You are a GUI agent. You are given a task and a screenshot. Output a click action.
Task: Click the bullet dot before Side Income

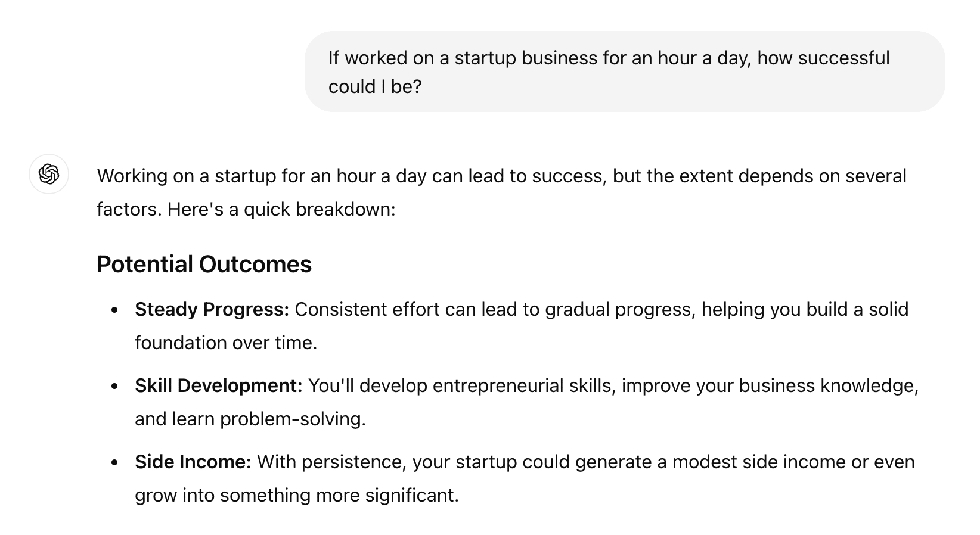(x=115, y=463)
